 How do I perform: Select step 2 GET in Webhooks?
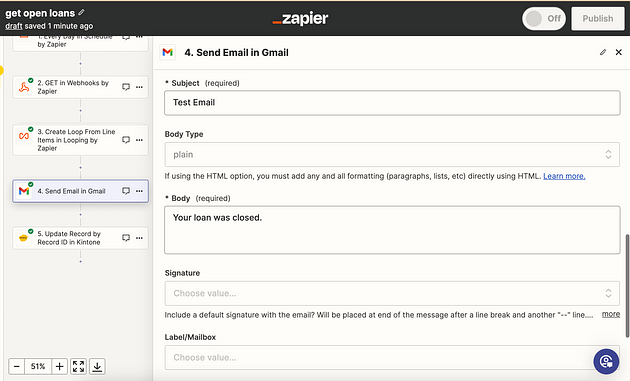click(x=80, y=87)
